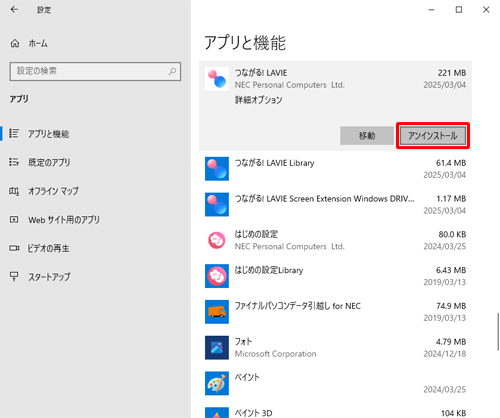Click the ビデオの再生 sidebar icon
The height and width of the screenshot is (418, 500).
coord(14,248)
